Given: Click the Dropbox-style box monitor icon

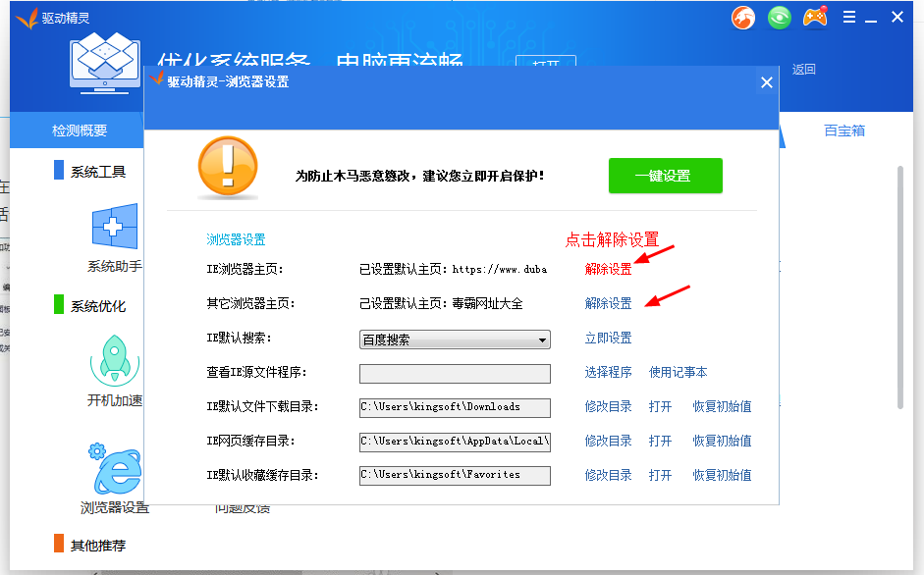Looking at the screenshot, I should 105,64.
